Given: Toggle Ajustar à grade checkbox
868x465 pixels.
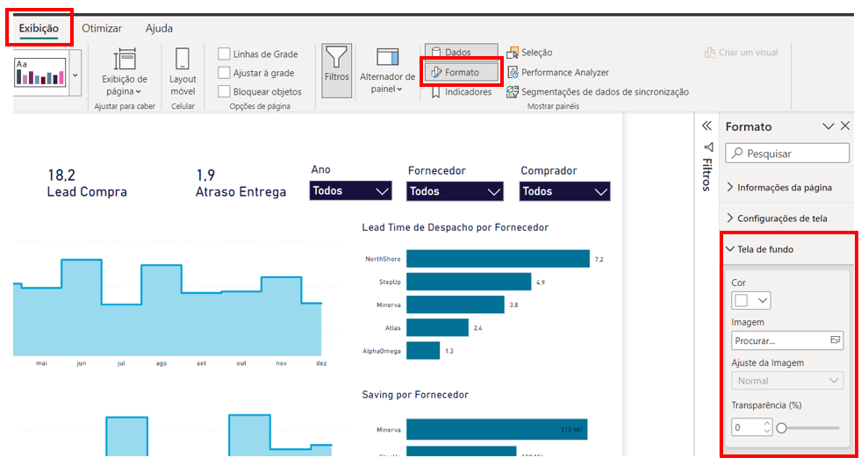Looking at the screenshot, I should coord(224,73).
